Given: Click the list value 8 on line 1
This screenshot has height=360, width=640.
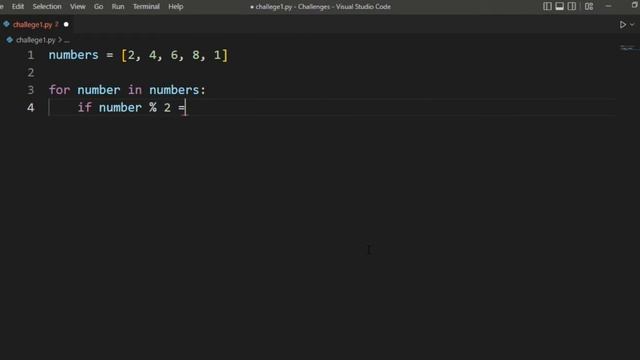Looking at the screenshot, I should point(196,55).
